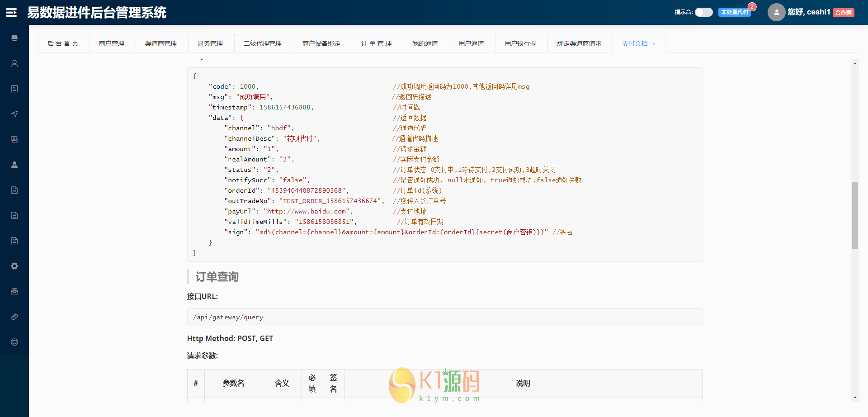Click the "notifySucc": "false" line
Image resolution: width=868 pixels, height=417 pixels.
(x=267, y=180)
